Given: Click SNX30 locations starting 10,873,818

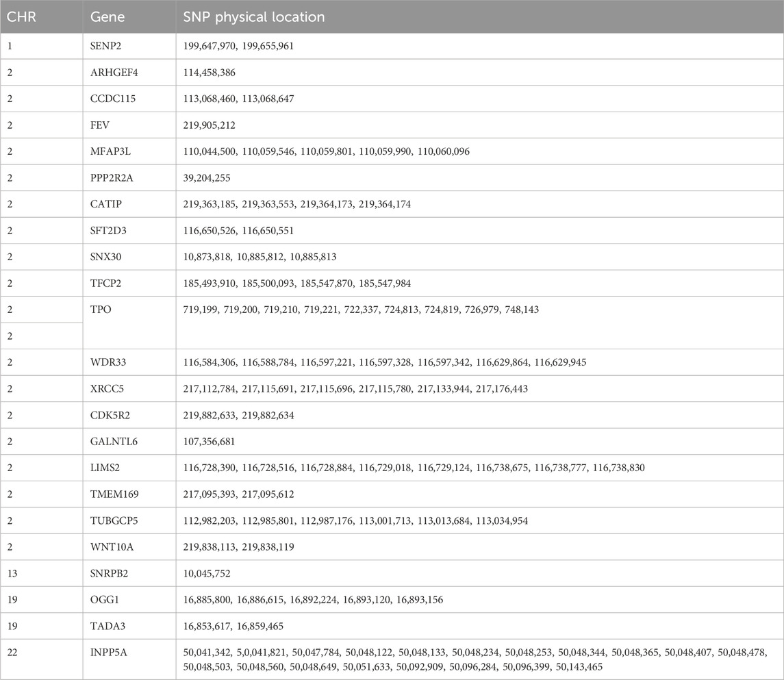Looking at the screenshot, I should coord(260,257).
